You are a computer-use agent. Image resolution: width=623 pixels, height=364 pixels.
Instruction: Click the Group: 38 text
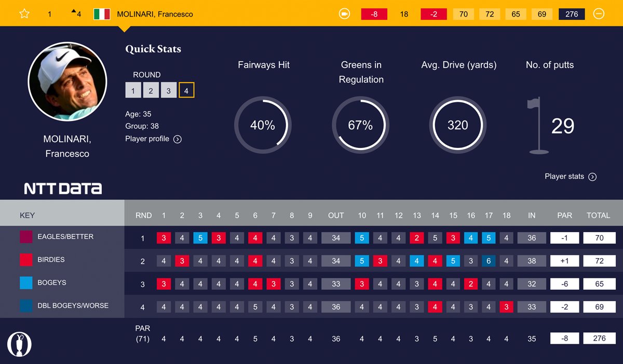click(142, 126)
